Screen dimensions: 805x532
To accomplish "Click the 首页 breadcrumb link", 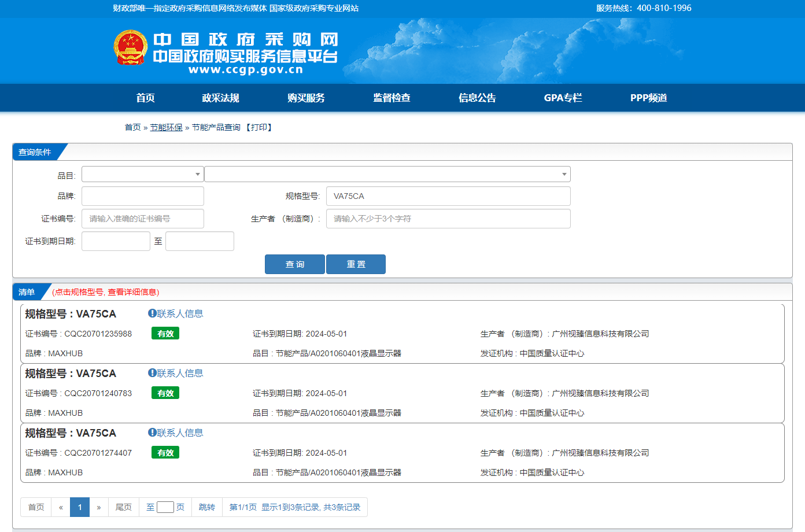I will (x=133, y=127).
